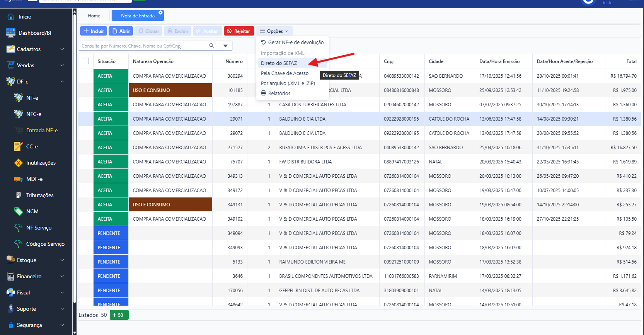644x335 pixels.
Task: Open Inutilizações in sidebar
Action: pyautogui.click(x=41, y=163)
